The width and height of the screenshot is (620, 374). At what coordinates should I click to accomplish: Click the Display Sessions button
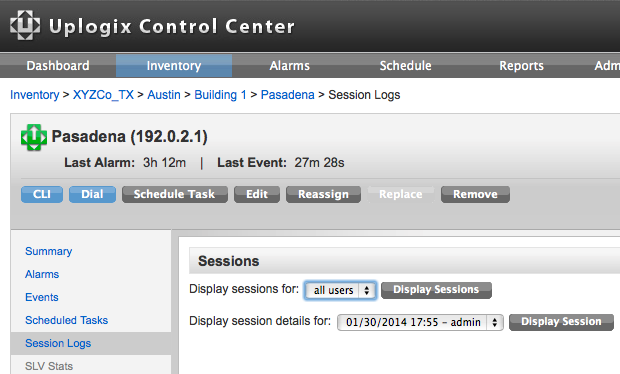coord(436,290)
